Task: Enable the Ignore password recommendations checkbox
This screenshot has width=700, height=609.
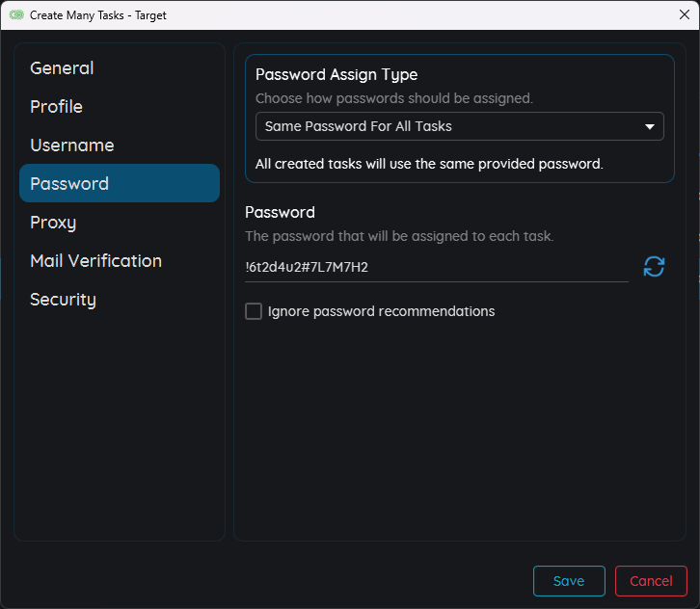Action: [254, 311]
